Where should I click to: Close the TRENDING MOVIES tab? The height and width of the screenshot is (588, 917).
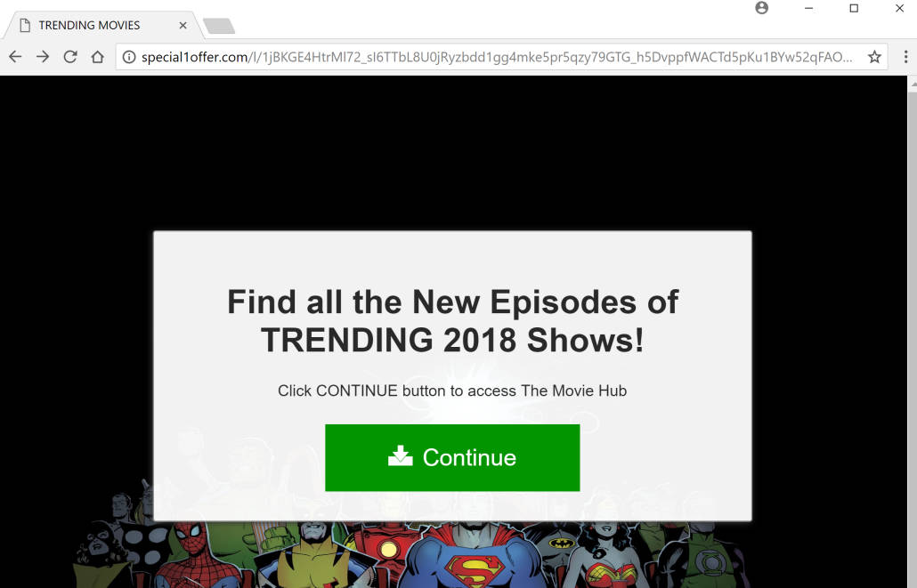183,25
